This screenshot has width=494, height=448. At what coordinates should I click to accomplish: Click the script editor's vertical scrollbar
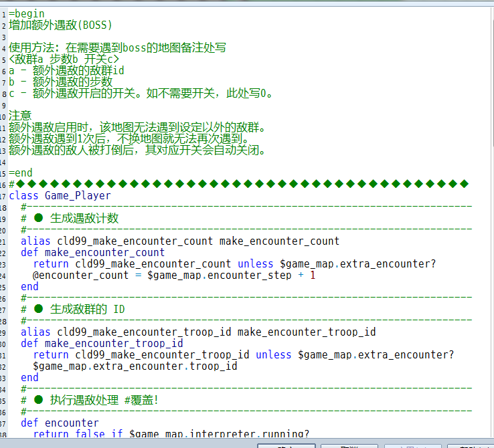[x=492, y=222]
